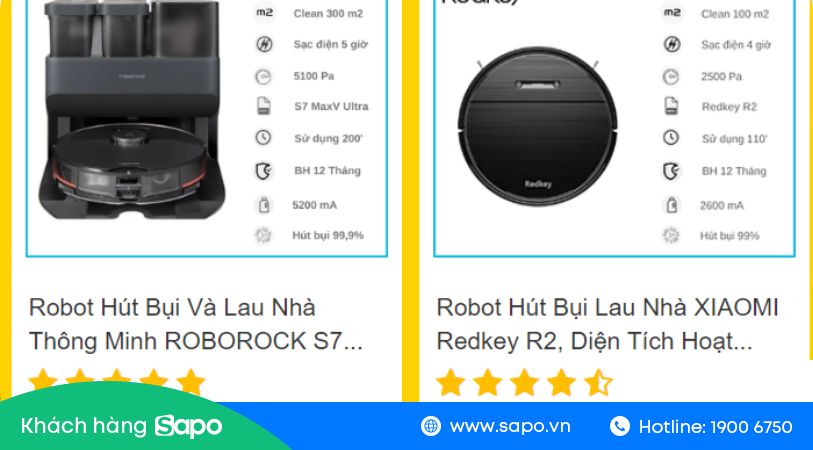
Task: Click the clock icon beside Sử dụng 110'
Action: click(671, 138)
